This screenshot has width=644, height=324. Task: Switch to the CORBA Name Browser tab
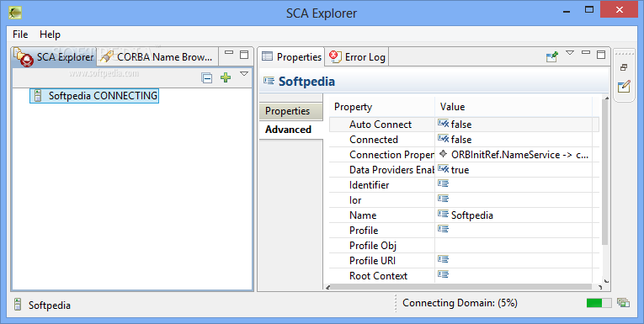(157, 56)
